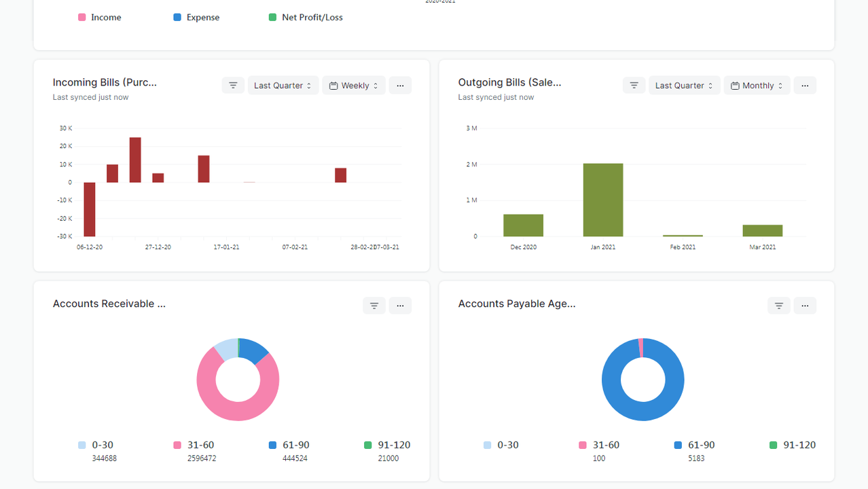Open more options for Accounts Receivable chart
The width and height of the screenshot is (868, 489).
click(x=400, y=306)
